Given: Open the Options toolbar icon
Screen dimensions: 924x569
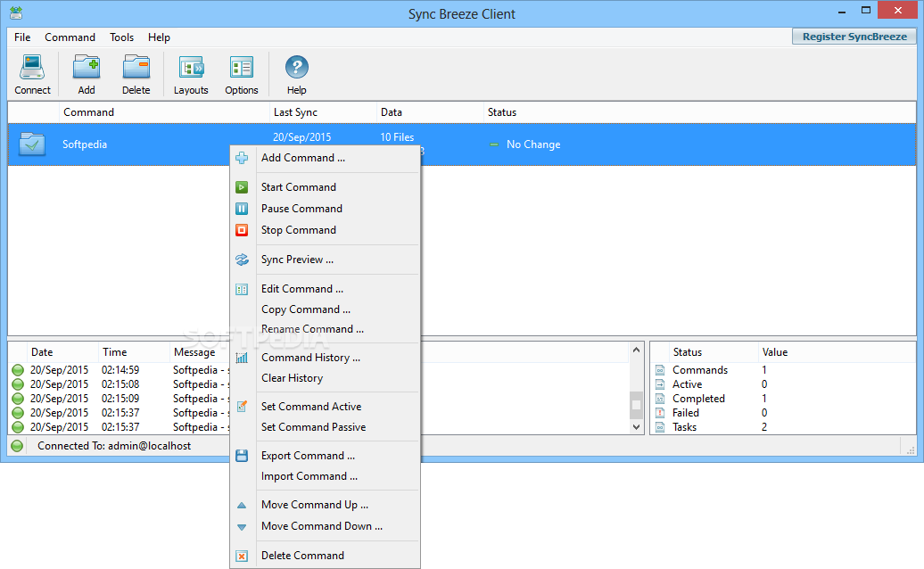Looking at the screenshot, I should pyautogui.click(x=241, y=68).
